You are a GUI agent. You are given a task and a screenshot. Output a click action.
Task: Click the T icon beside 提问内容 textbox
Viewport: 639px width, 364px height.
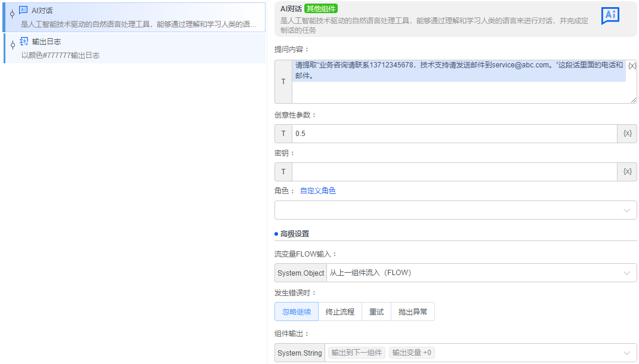point(283,82)
